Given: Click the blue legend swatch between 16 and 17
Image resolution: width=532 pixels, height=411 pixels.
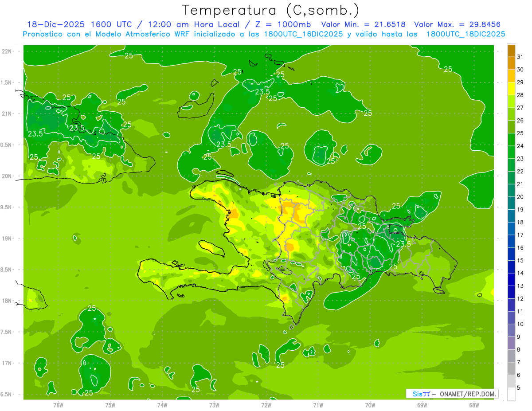Looking at the screenshot, I should [x=511, y=241].
